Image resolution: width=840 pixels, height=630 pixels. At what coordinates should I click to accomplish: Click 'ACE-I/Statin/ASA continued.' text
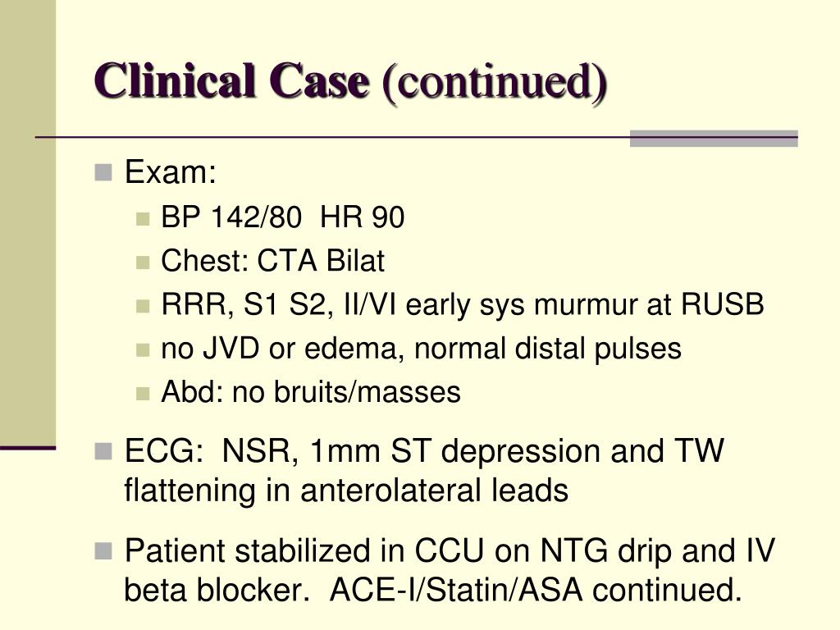[536, 591]
